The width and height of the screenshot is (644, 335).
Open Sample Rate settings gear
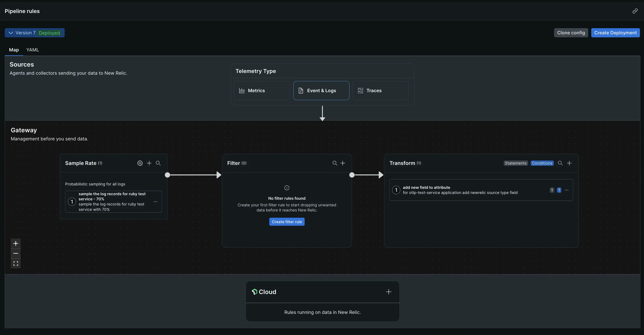pos(140,163)
